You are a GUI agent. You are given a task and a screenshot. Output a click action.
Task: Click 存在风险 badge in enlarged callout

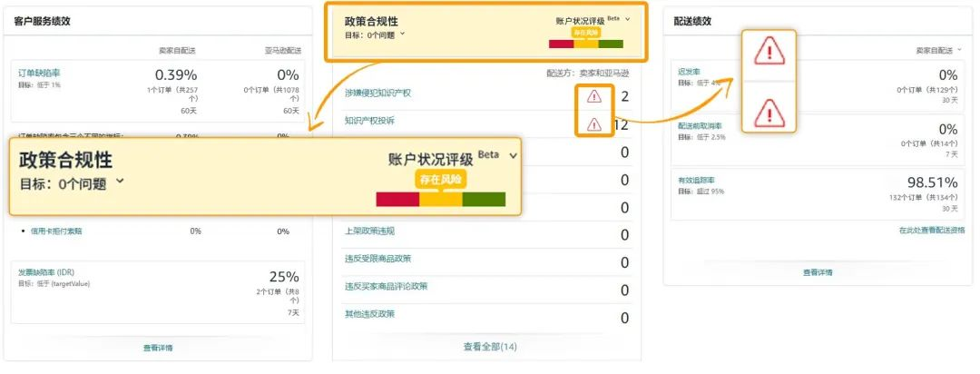(x=439, y=180)
